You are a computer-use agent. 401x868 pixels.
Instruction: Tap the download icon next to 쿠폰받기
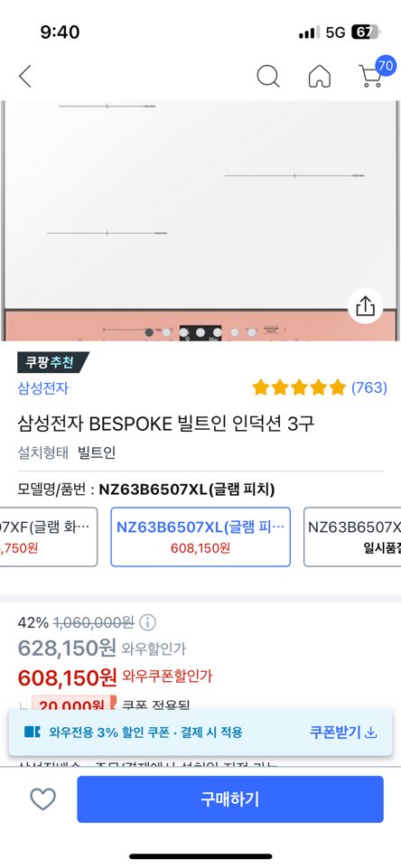click(x=371, y=733)
